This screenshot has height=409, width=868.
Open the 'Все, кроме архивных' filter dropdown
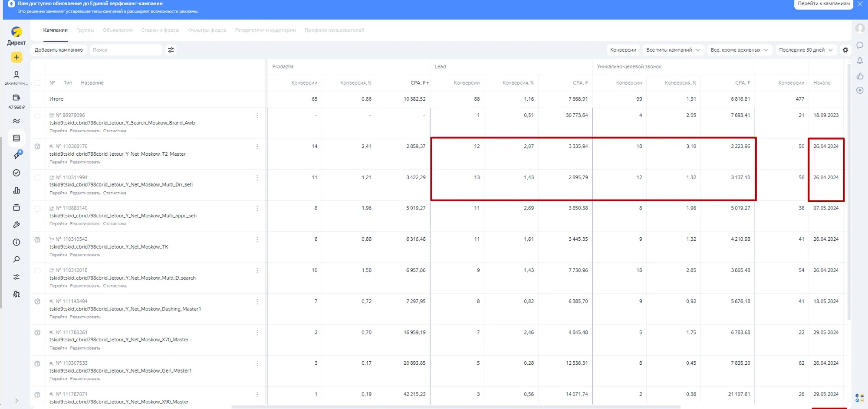click(739, 50)
